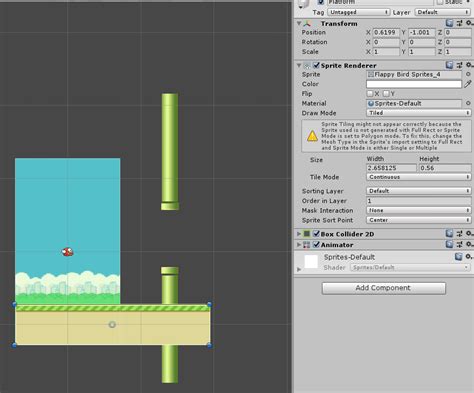Click the Sprites-Default material preview thumbnail

click(311, 261)
